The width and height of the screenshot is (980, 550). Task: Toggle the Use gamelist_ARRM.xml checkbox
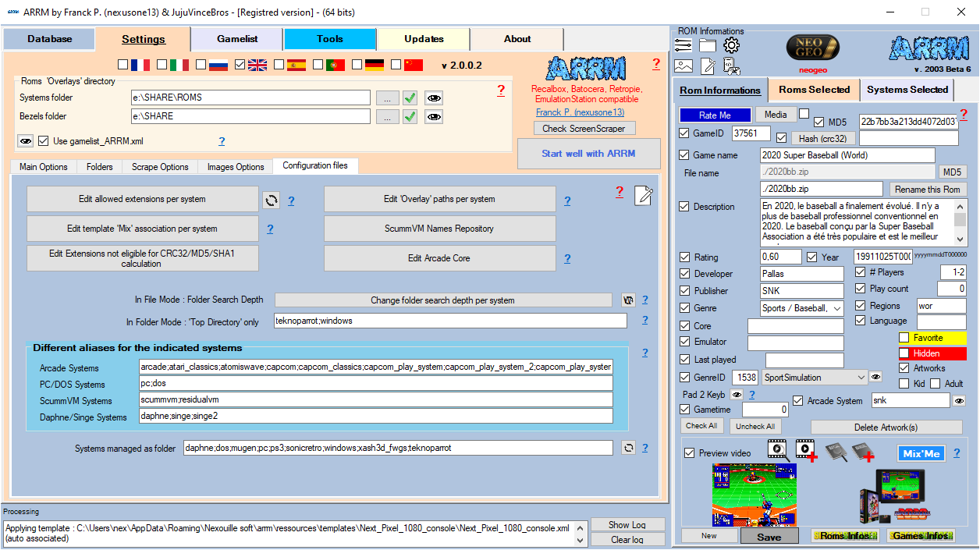tap(43, 141)
